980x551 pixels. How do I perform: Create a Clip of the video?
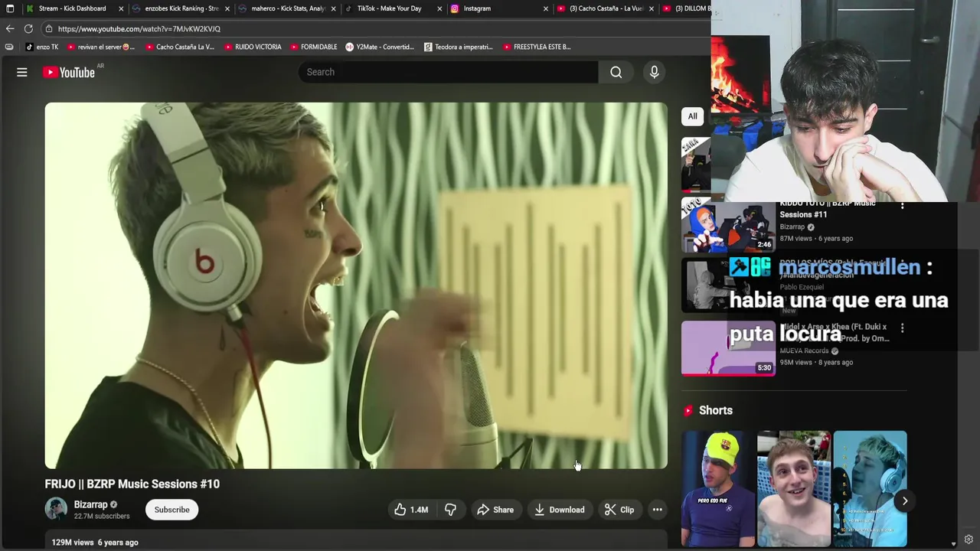(619, 510)
